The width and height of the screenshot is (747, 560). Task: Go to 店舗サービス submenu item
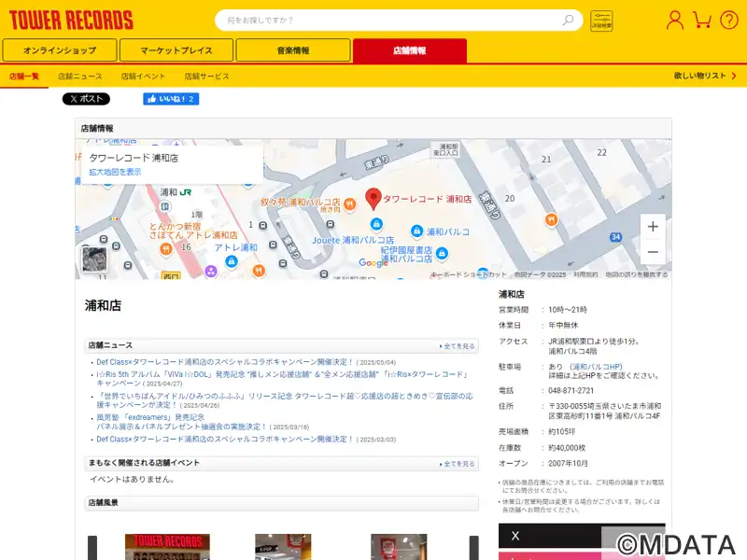pyautogui.click(x=206, y=77)
